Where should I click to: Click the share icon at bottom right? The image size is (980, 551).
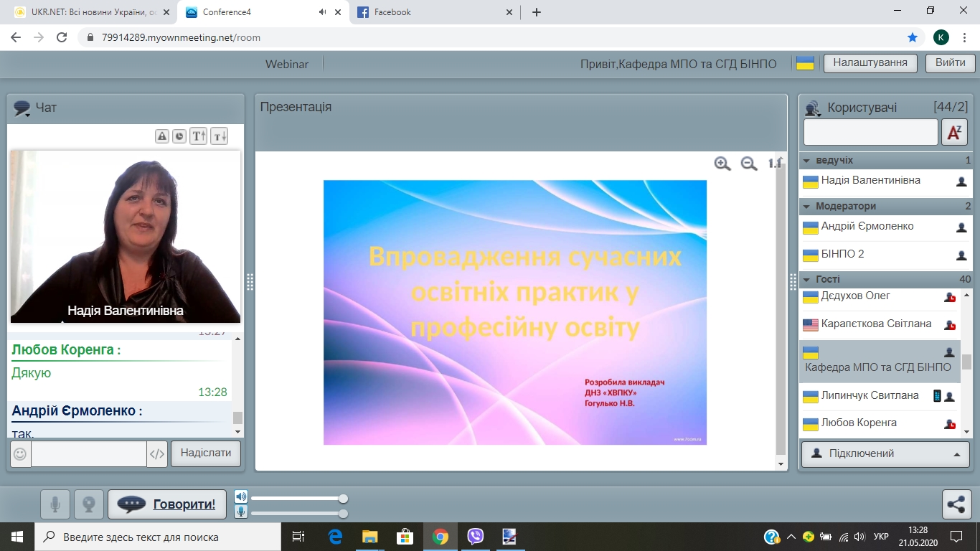coord(956,504)
